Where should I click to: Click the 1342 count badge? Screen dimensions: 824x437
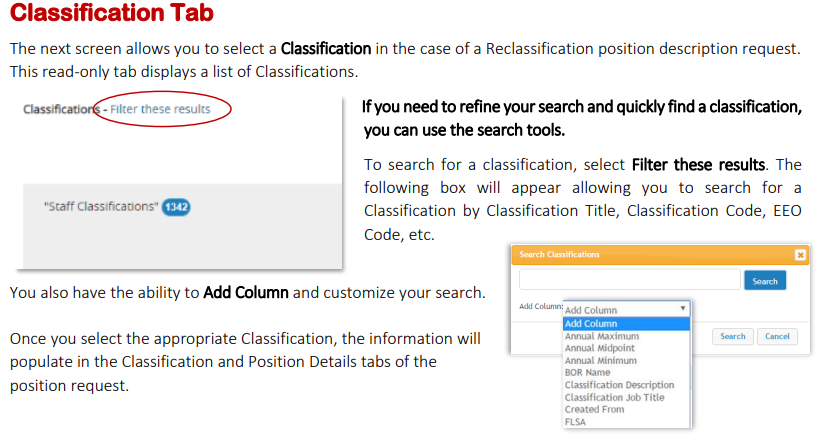coord(176,207)
